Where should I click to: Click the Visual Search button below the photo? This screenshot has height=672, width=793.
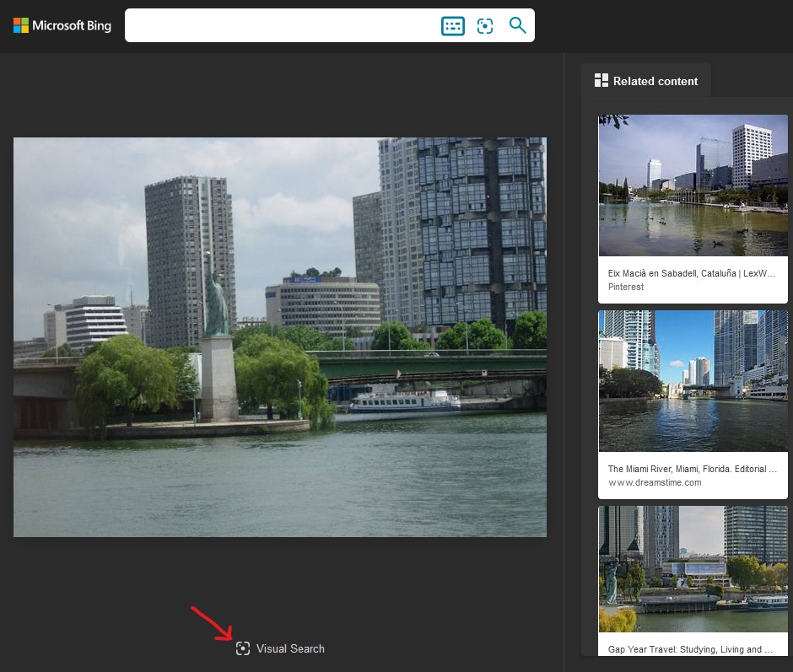280,648
